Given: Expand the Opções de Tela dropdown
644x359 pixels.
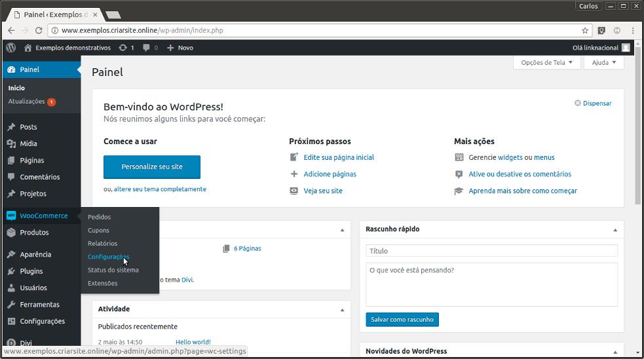Looking at the screenshot, I should pos(546,63).
